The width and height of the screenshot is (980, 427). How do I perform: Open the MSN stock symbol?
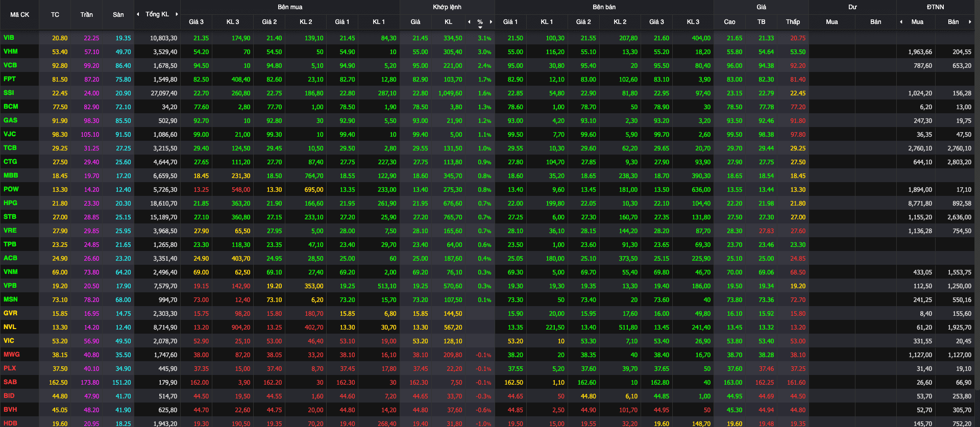pos(10,299)
